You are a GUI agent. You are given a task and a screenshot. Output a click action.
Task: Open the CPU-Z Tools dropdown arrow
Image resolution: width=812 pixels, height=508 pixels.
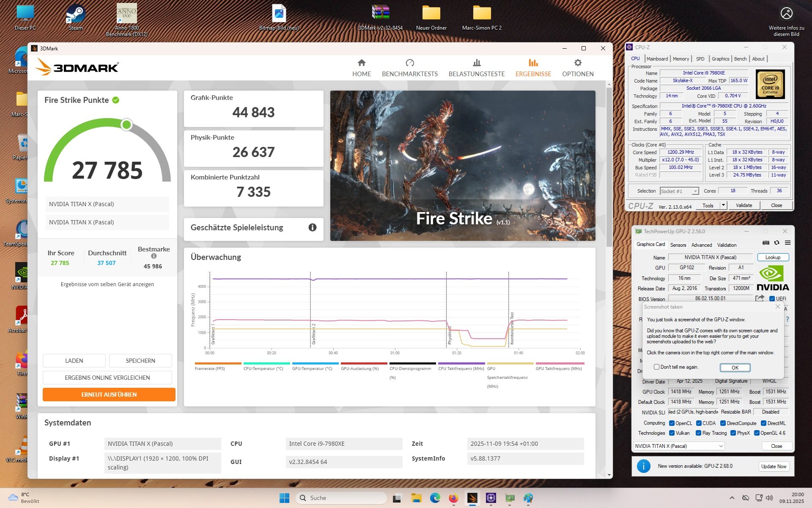pyautogui.click(x=723, y=205)
